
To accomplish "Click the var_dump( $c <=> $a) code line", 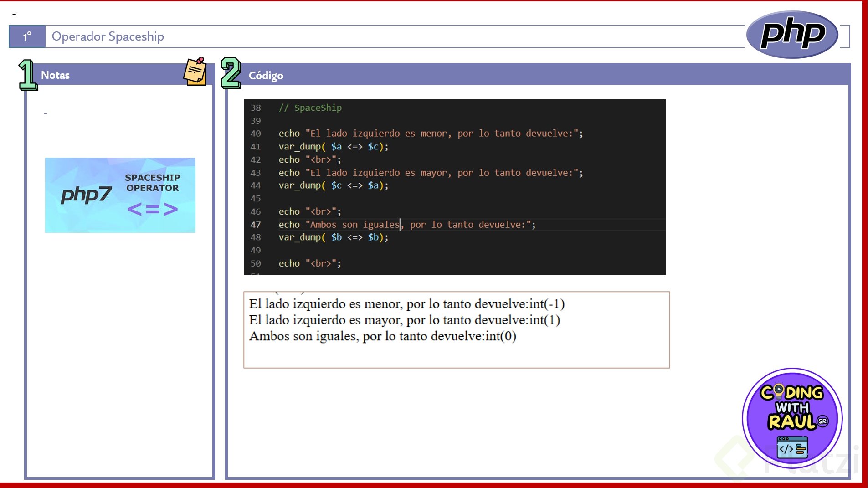I will pos(334,185).
